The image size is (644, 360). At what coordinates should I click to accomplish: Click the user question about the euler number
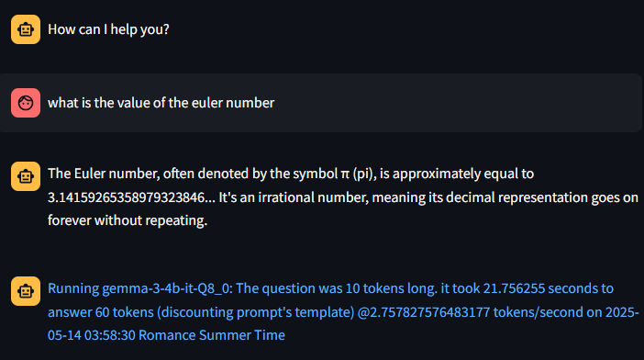point(161,103)
